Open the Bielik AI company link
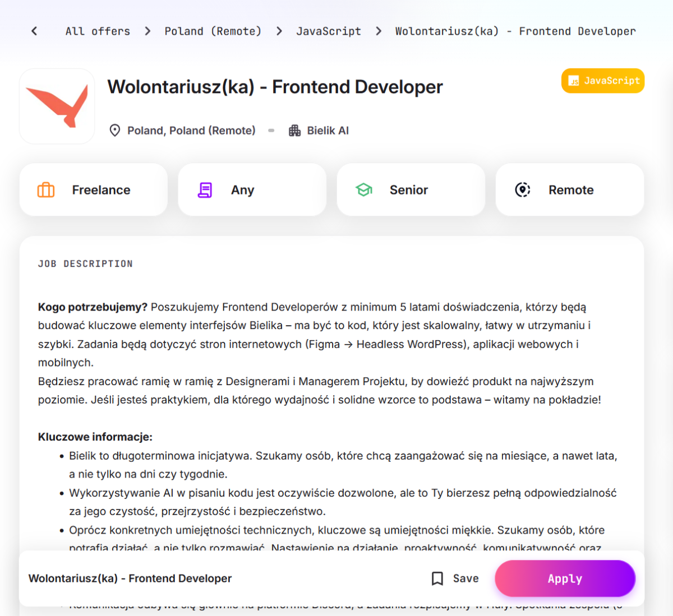The height and width of the screenshot is (616, 673). [x=328, y=131]
